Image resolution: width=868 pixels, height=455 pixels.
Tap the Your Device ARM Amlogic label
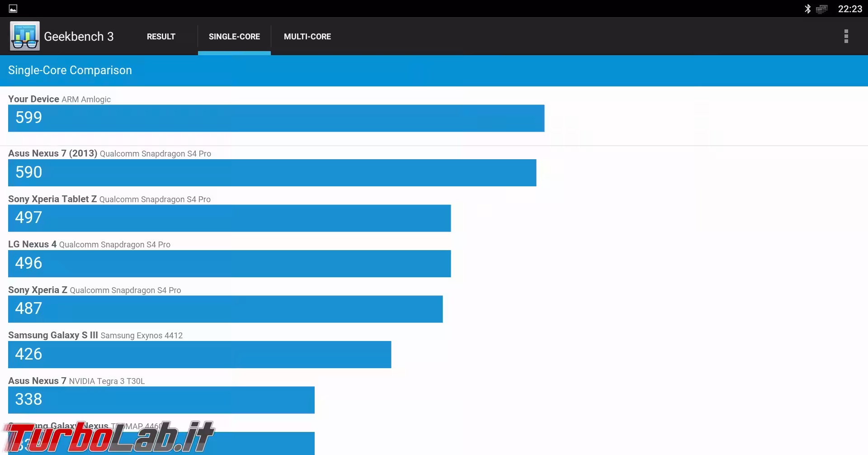tap(59, 99)
